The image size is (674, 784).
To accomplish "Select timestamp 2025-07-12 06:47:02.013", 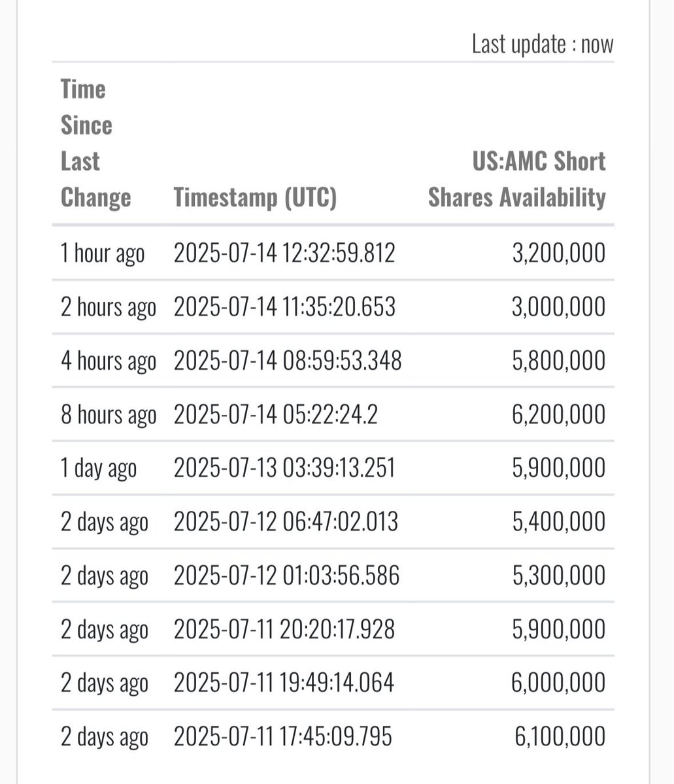I will pos(286,521).
